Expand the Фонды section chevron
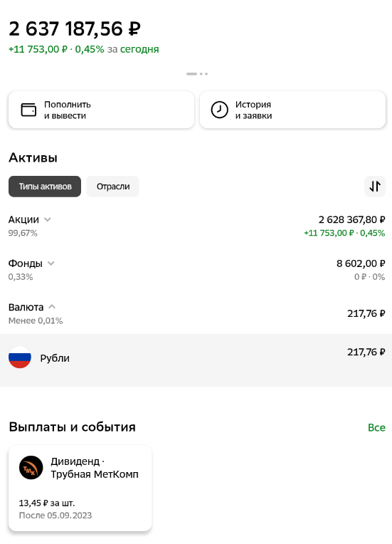The height and width of the screenshot is (544, 392). coord(51,263)
